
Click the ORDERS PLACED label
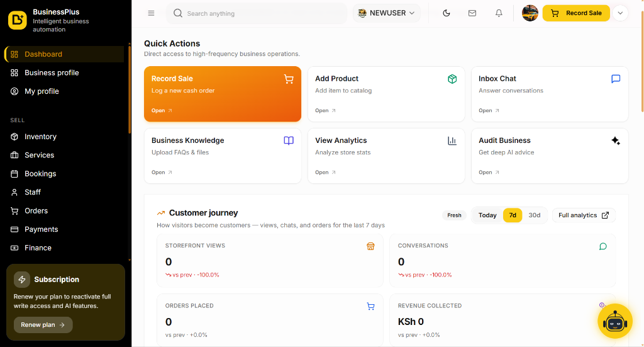189,305
